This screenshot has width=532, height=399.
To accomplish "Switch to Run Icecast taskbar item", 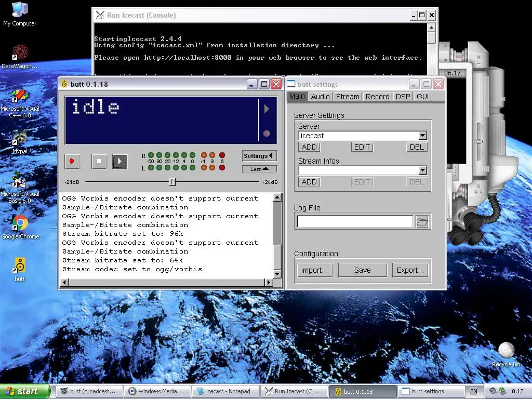I will (294, 391).
